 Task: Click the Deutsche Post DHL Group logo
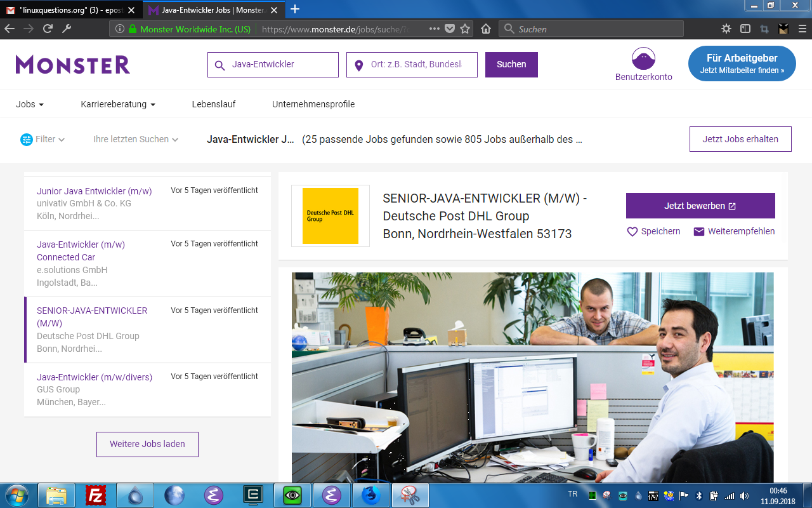tap(330, 216)
